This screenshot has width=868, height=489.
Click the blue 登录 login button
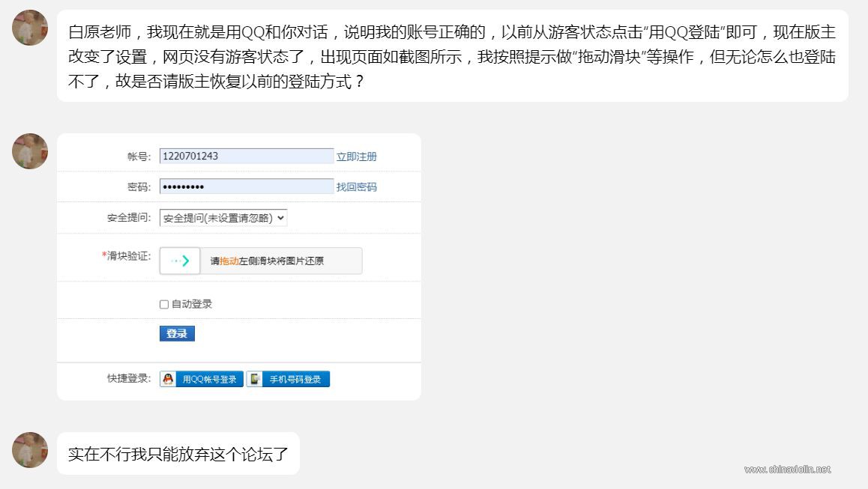click(x=177, y=333)
